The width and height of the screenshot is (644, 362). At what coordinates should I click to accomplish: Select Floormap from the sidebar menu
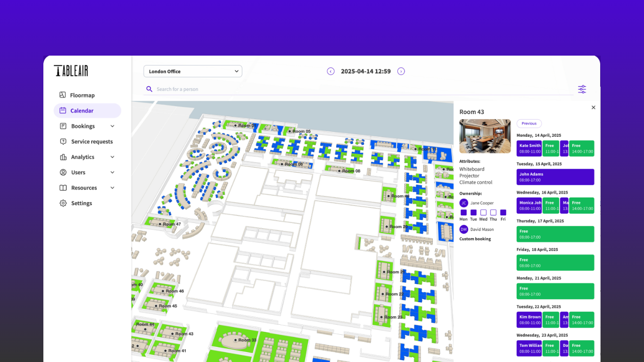click(x=83, y=95)
